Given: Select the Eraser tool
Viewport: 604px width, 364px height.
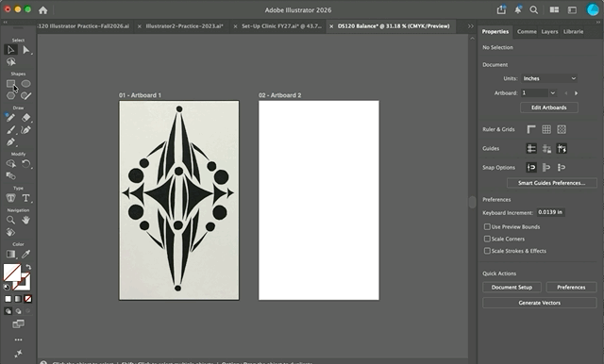Looking at the screenshot, I should pyautogui.click(x=25, y=118).
